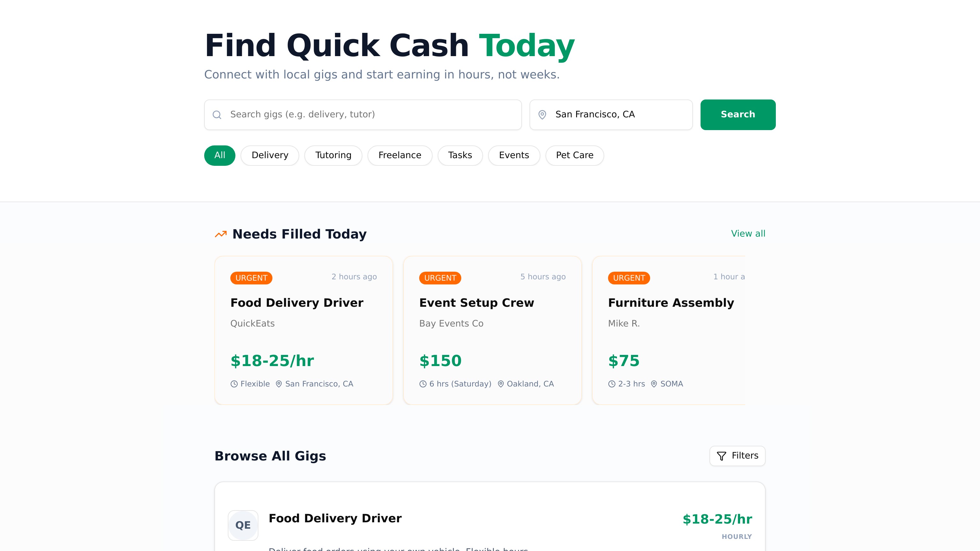Open the Event Setup Crew urgent card
Viewport: 980px width, 551px height.
pyautogui.click(x=492, y=330)
